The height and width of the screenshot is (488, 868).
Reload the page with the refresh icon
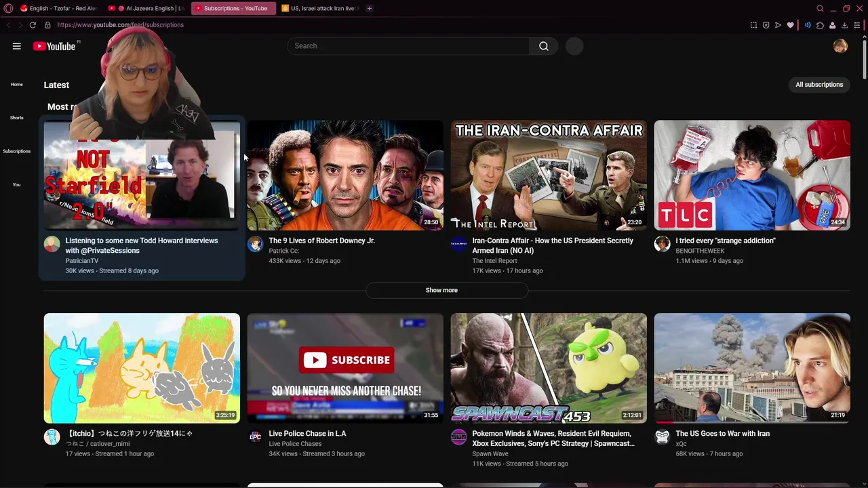(33, 25)
